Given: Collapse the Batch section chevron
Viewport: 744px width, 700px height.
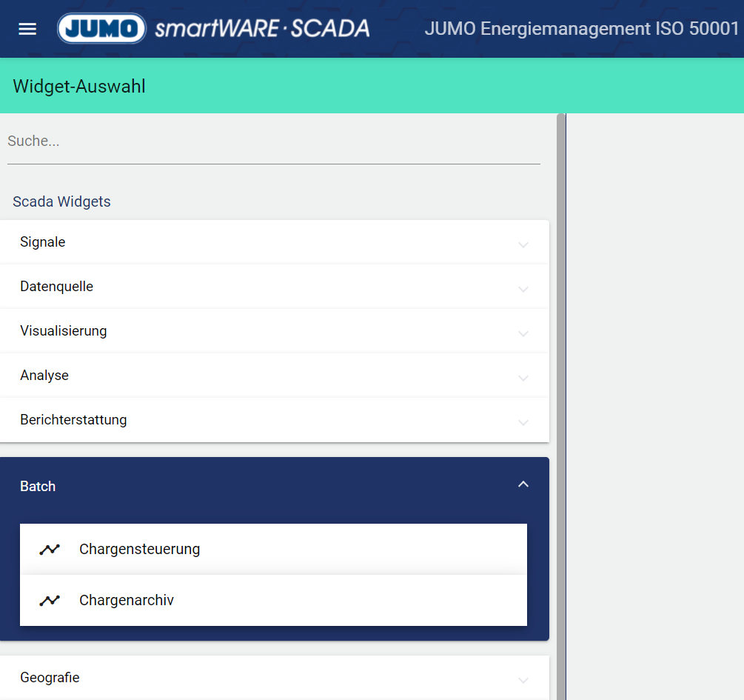Looking at the screenshot, I should pos(523,484).
